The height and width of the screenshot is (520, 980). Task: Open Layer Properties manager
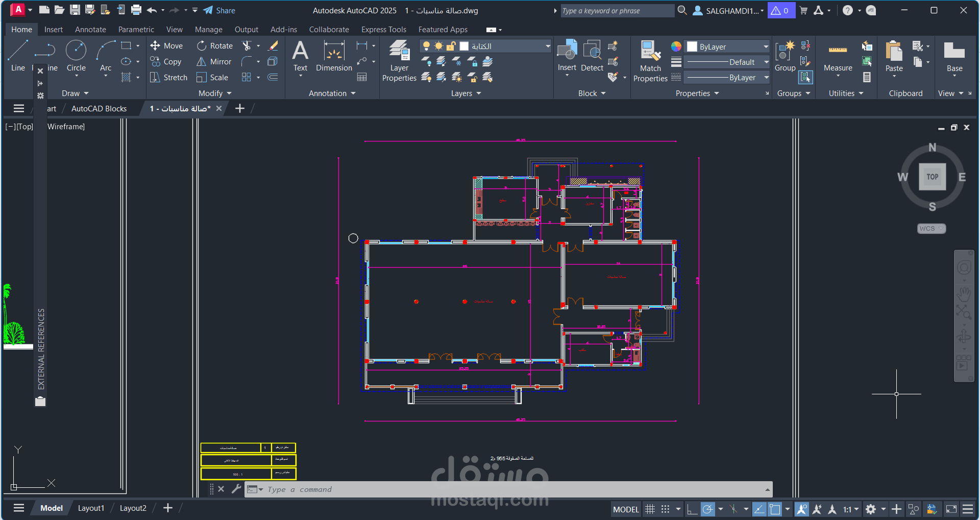coord(399,60)
